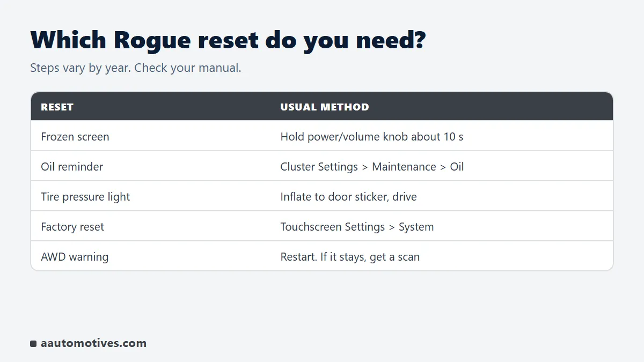Click the USUAL METHOD column header
The width and height of the screenshot is (644, 362).
point(325,107)
